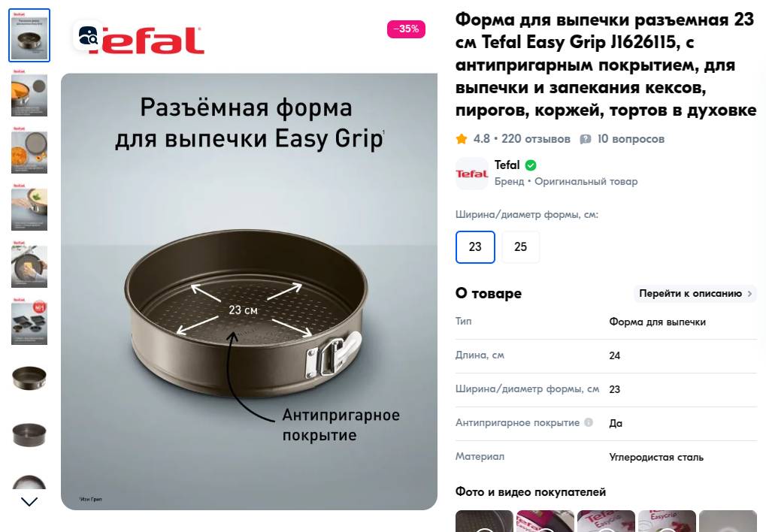766x532 pixels.
Task: Select the first selected gallery thumbnail
Action: point(29,35)
